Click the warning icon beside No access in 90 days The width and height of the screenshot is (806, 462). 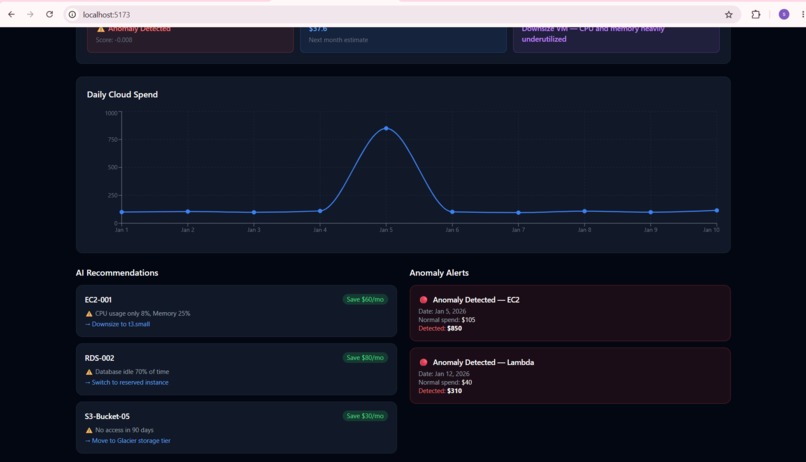pos(89,430)
